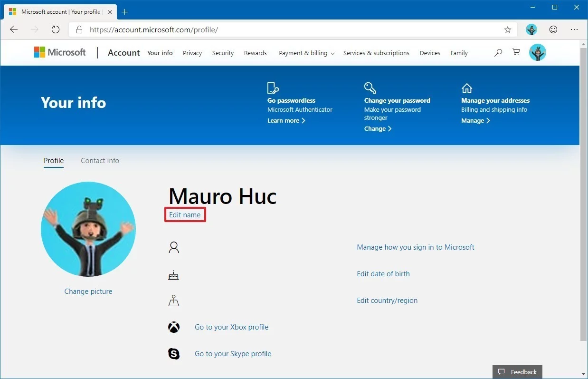Open the shopping cart icon
This screenshot has height=379, width=588.
tap(516, 52)
